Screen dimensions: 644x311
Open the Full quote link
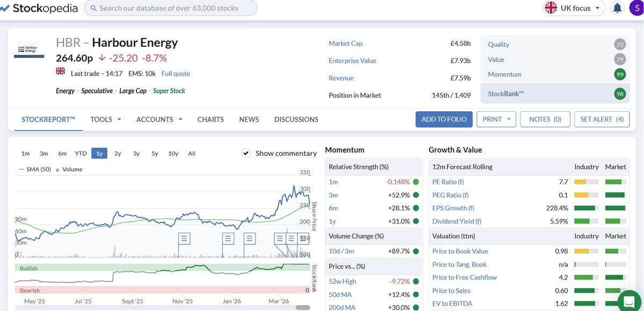(176, 73)
